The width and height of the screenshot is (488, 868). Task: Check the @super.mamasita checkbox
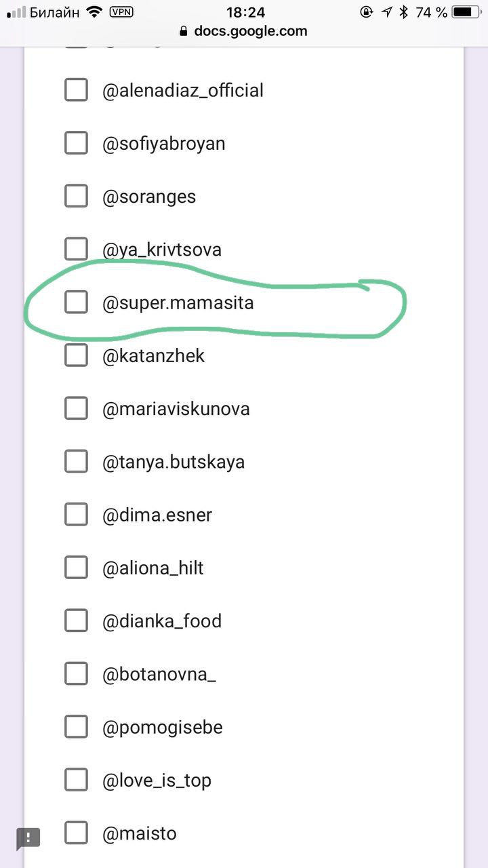coord(76,302)
